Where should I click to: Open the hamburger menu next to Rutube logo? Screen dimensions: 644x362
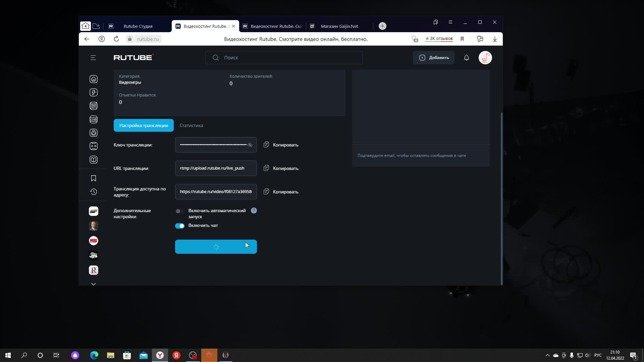[93, 58]
